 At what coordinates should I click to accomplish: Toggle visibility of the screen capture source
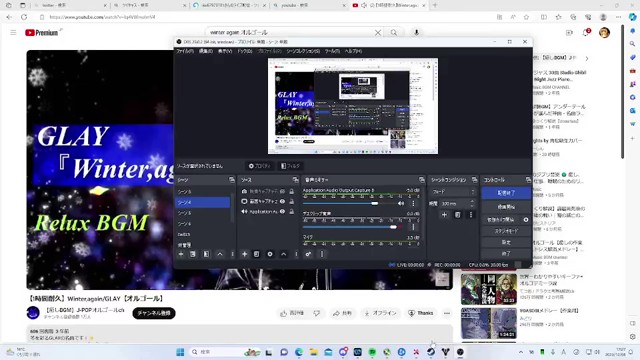[282, 201]
